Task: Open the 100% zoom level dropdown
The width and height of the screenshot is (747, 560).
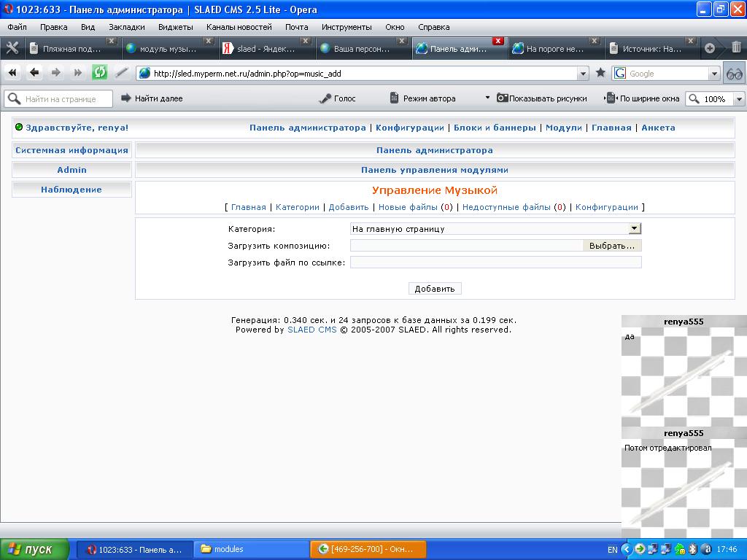Action: click(x=739, y=98)
